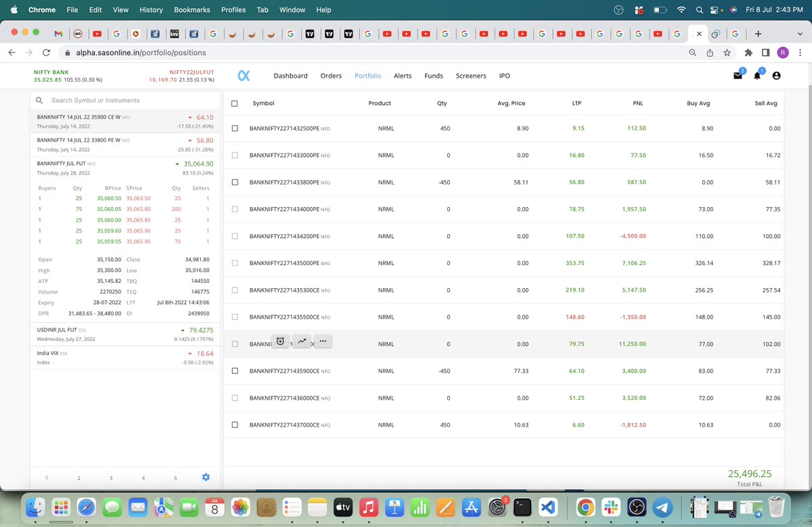Open Chrome side panel icon
812x527 pixels.
pos(765,52)
